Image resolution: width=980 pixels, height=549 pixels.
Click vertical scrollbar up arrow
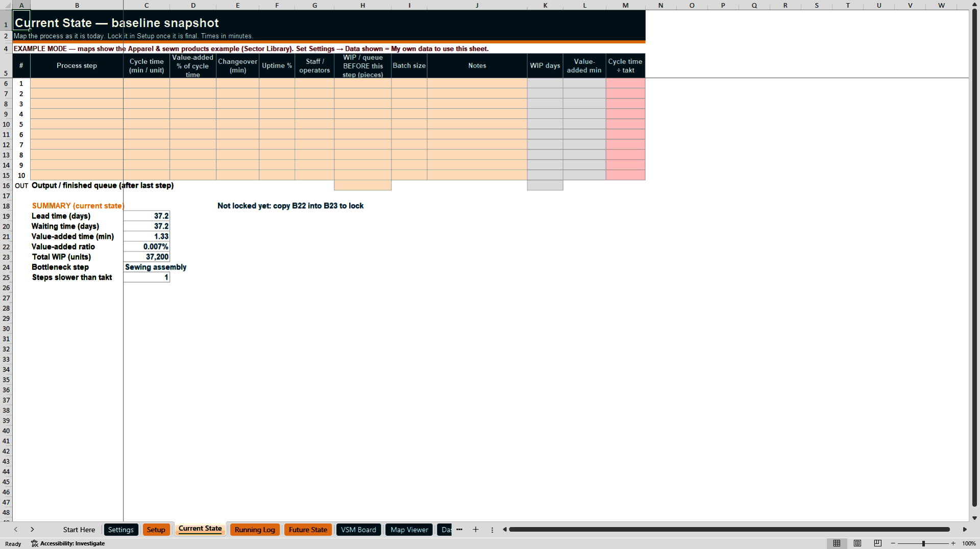pyautogui.click(x=974, y=4)
